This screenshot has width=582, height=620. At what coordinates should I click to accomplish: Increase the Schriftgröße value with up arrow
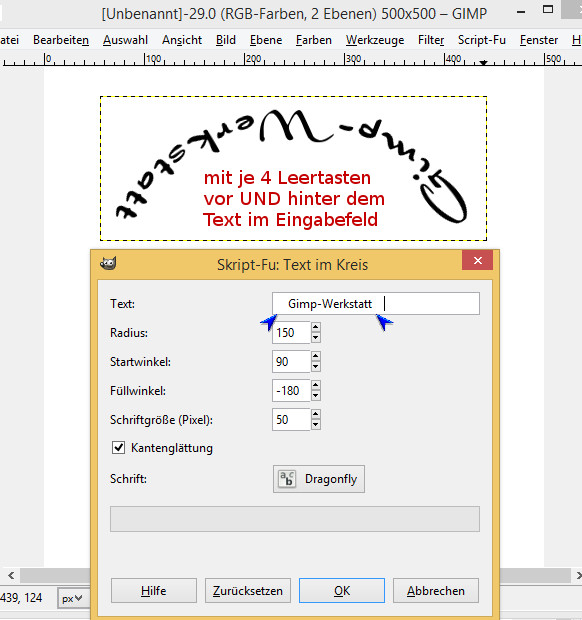316,414
